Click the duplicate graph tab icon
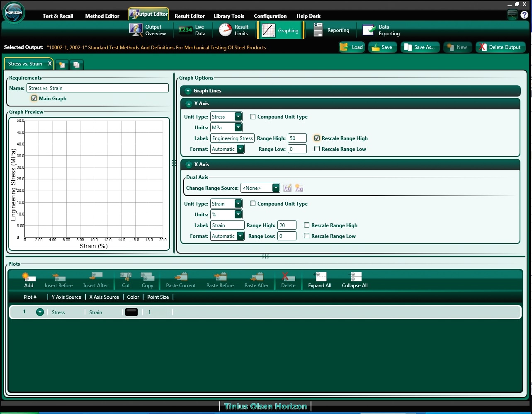532x414 pixels. coord(76,65)
